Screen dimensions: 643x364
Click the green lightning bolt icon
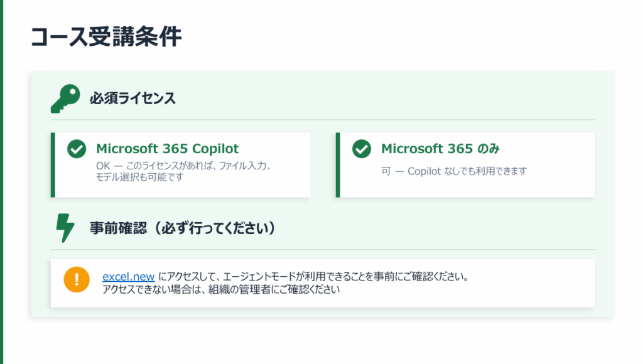[x=65, y=227]
